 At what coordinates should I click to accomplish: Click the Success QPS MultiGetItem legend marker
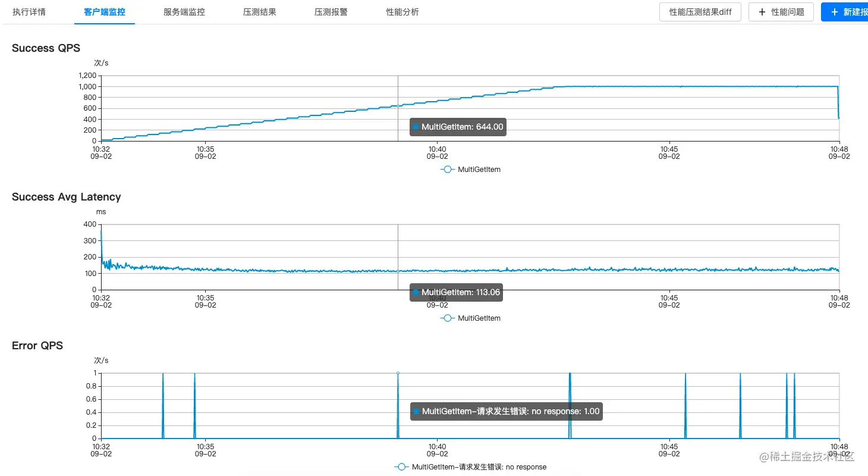[448, 170]
